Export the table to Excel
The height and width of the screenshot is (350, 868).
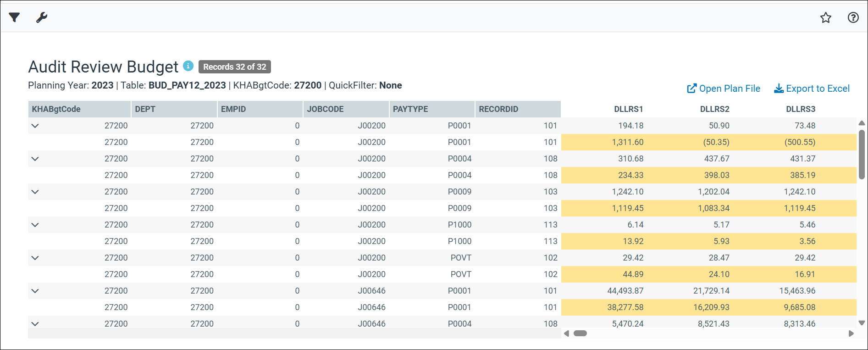tap(812, 89)
